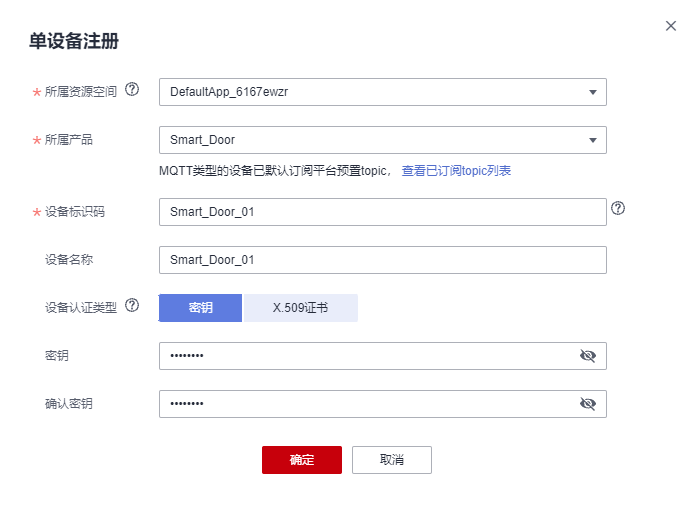
Task: Click the arrow on the Smart_Door selector
Action: point(592,140)
